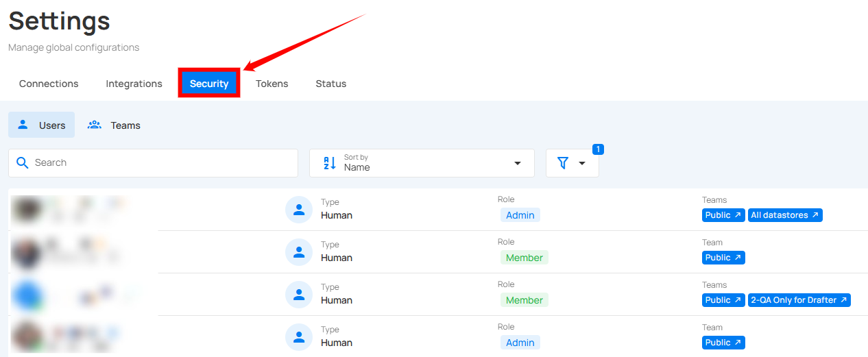View the Status tab

tap(330, 84)
